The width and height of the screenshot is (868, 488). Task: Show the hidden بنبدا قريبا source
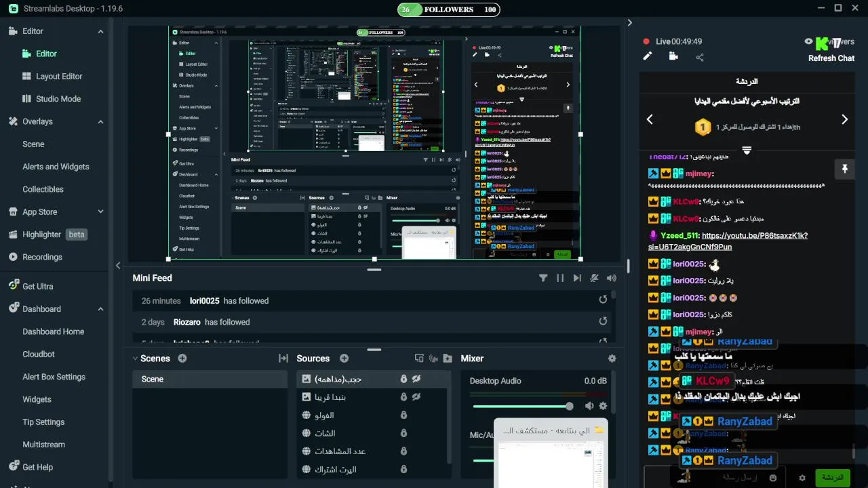[416, 397]
